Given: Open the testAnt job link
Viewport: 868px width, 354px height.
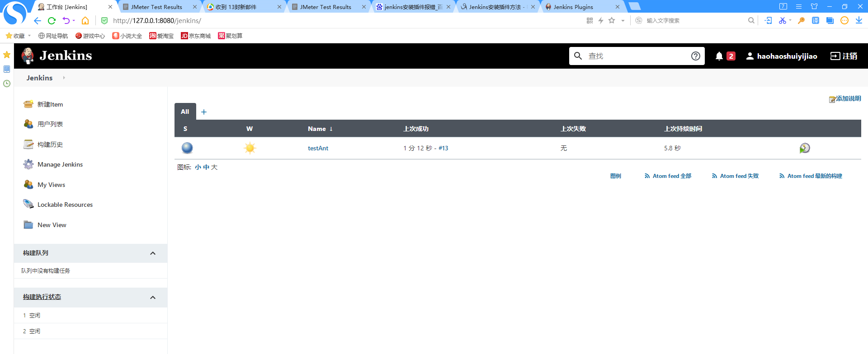Looking at the screenshot, I should click(x=318, y=148).
